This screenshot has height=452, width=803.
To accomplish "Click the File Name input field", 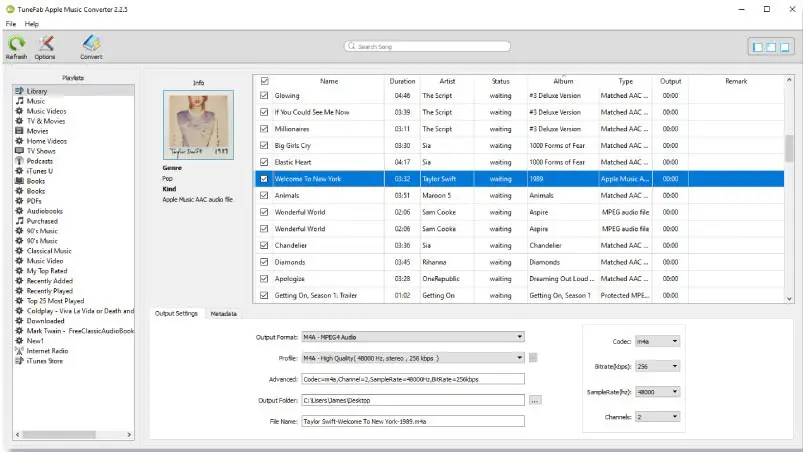I will tap(413, 421).
